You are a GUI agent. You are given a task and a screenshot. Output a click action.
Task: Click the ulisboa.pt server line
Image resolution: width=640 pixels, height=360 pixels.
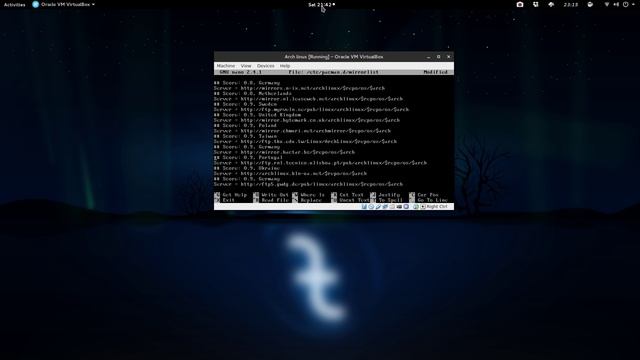(320, 162)
